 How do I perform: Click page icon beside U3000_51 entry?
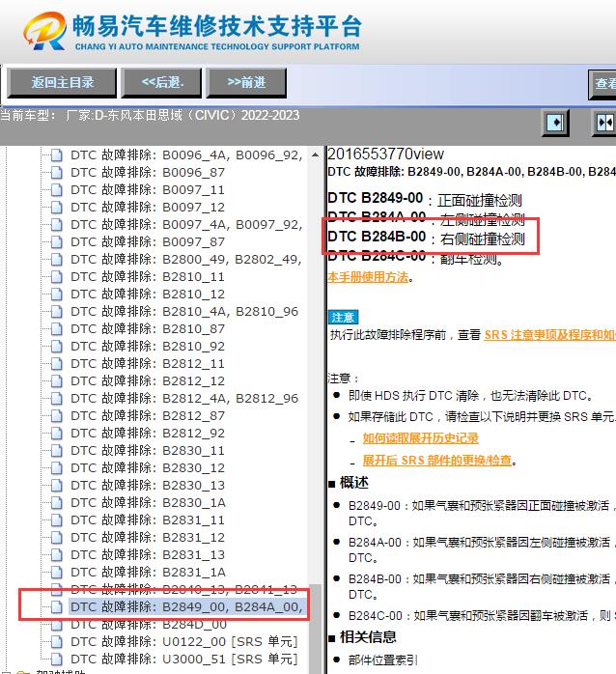tap(56, 659)
